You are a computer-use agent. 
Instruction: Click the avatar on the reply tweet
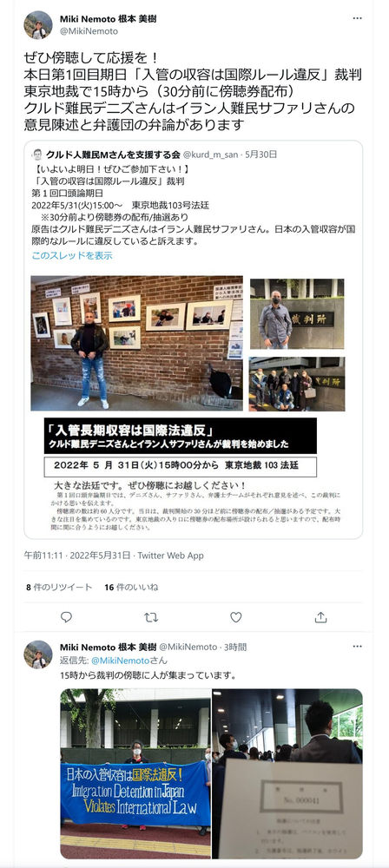[x=37, y=654]
